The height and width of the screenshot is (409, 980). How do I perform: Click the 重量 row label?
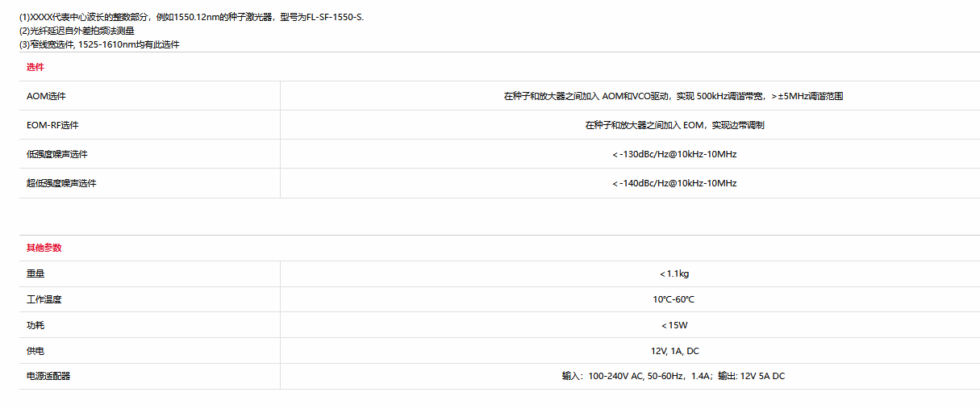click(35, 273)
